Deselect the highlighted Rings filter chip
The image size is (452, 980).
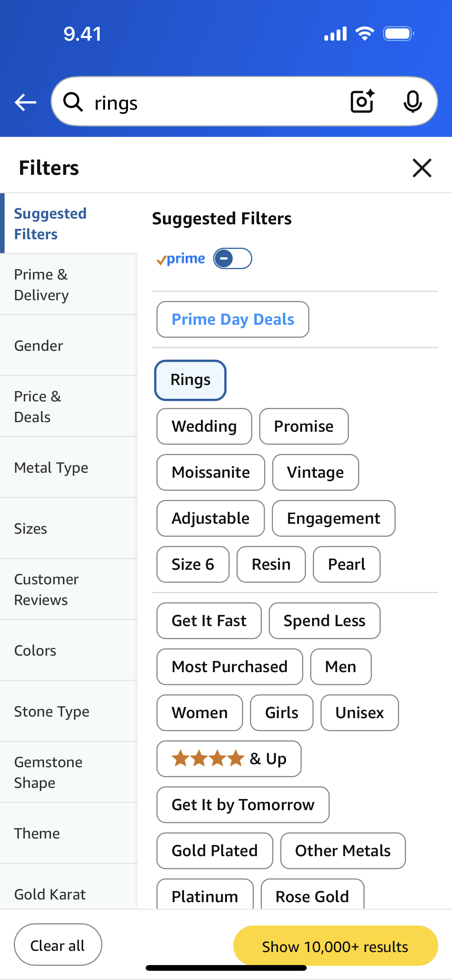tap(190, 380)
